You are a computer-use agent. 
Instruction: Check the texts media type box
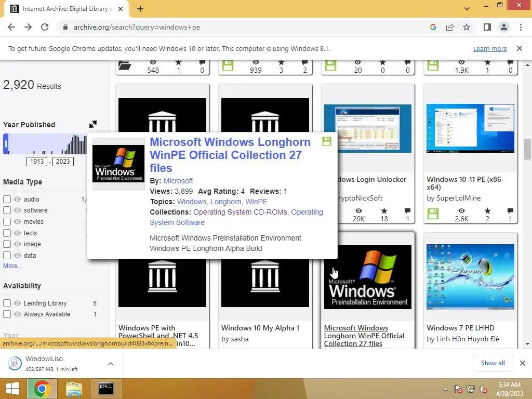7,233
